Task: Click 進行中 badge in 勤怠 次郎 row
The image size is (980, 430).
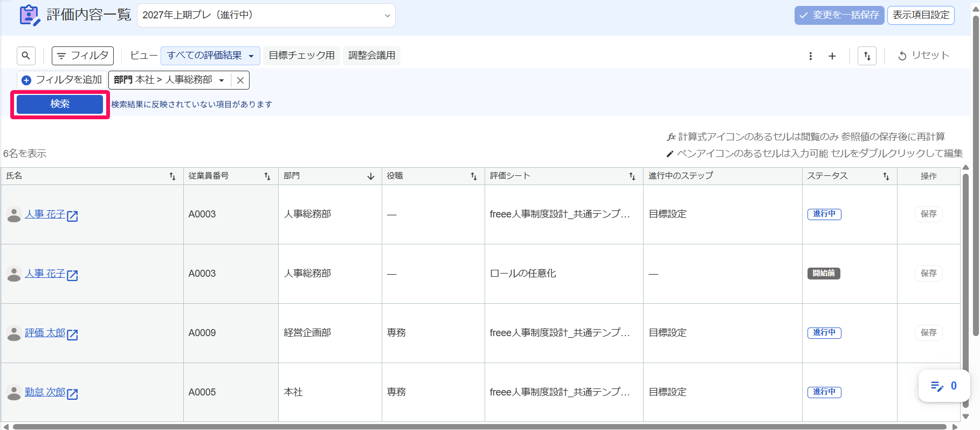Action: pyautogui.click(x=824, y=392)
